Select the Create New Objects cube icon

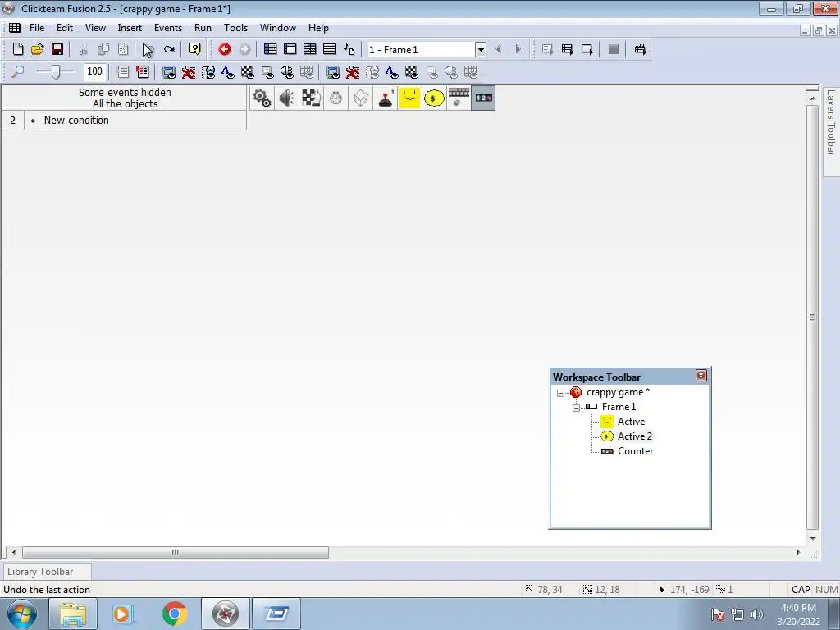361,98
